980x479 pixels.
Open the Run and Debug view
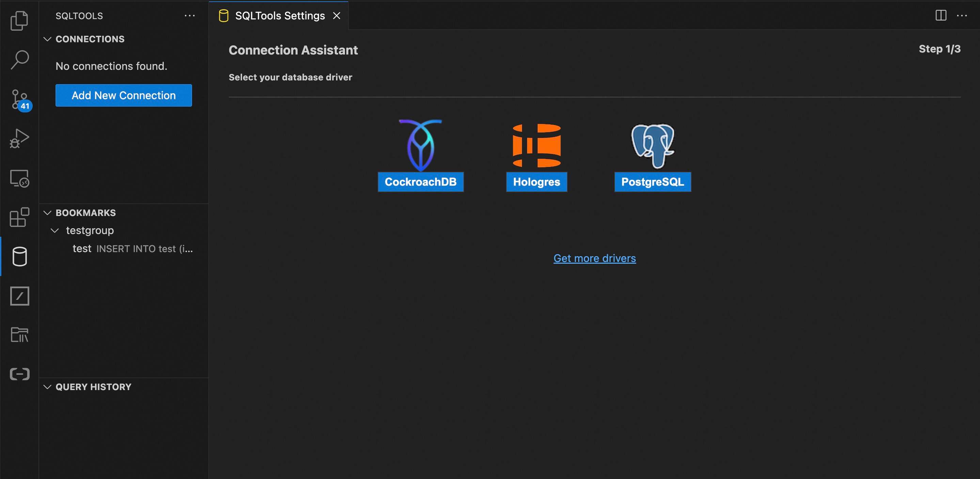tap(19, 139)
